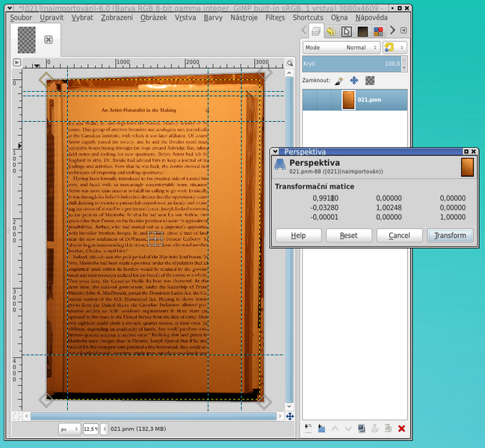The width and height of the screenshot is (485, 448).
Task: Open the Perspektiva dialog window menu arrow
Action: [275, 151]
